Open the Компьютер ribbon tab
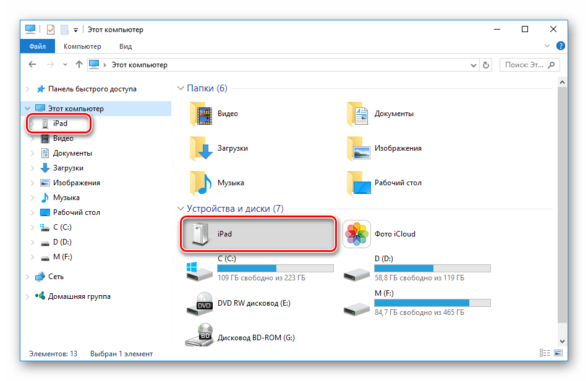The image size is (588, 381). (x=82, y=46)
